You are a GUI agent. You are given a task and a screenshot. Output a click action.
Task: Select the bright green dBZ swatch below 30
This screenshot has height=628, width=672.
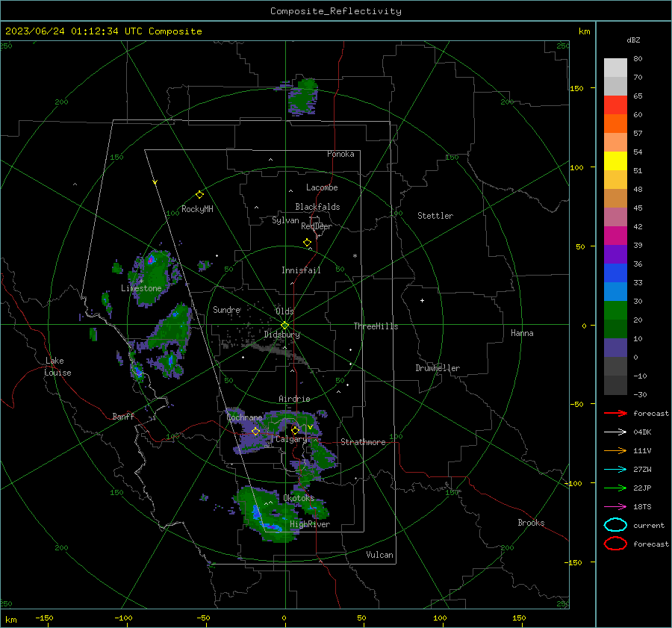(615, 310)
